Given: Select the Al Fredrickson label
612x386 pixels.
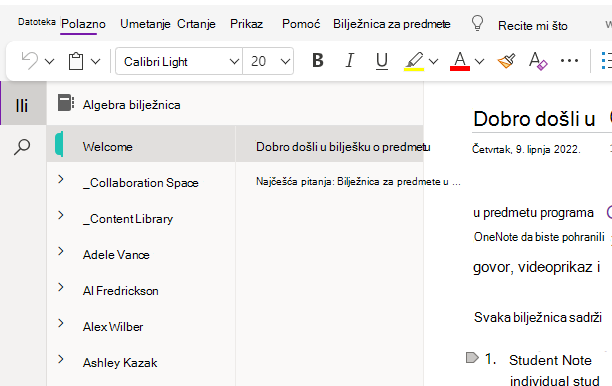Looking at the screenshot, I should (x=121, y=291).
